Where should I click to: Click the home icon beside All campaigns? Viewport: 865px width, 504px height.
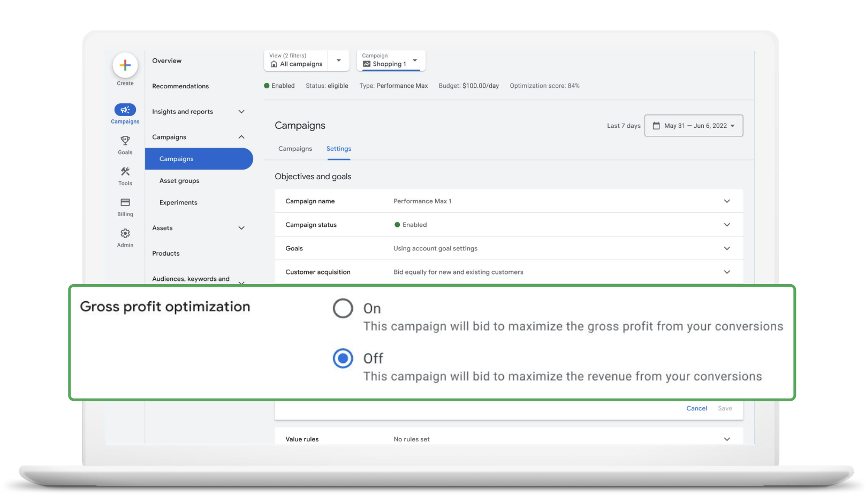point(274,64)
